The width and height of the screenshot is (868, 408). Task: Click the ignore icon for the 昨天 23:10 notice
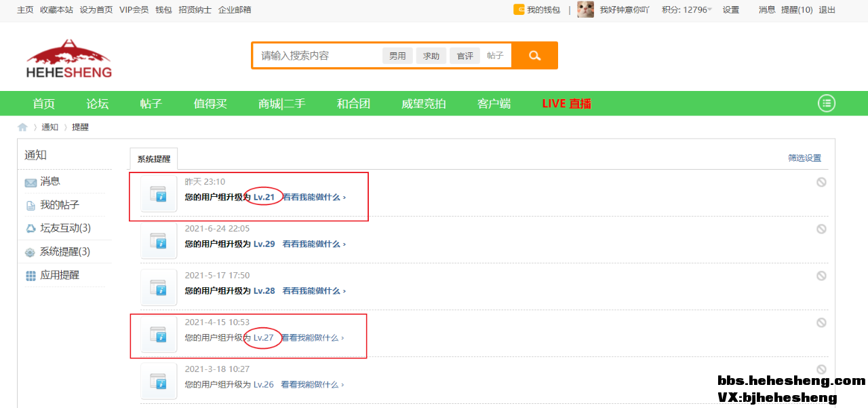821,182
